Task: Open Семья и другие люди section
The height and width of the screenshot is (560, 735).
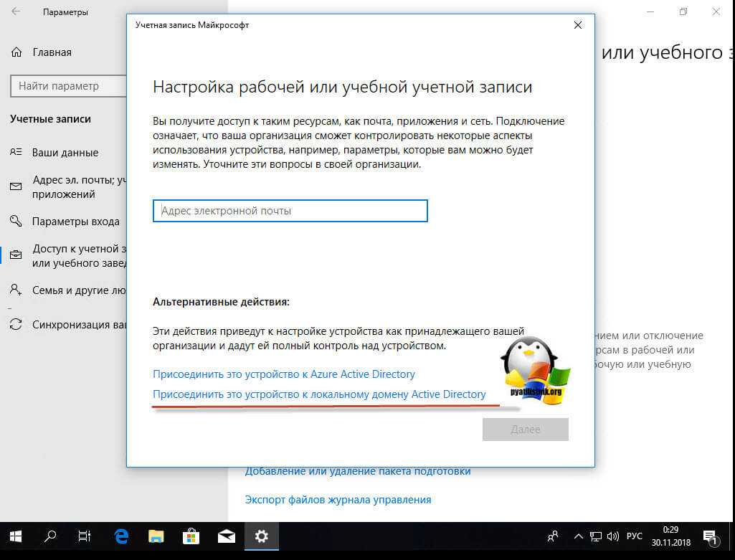Action: [x=79, y=290]
